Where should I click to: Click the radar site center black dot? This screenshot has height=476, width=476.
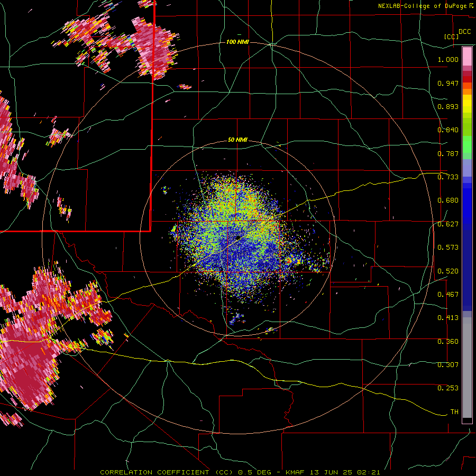(x=238, y=237)
